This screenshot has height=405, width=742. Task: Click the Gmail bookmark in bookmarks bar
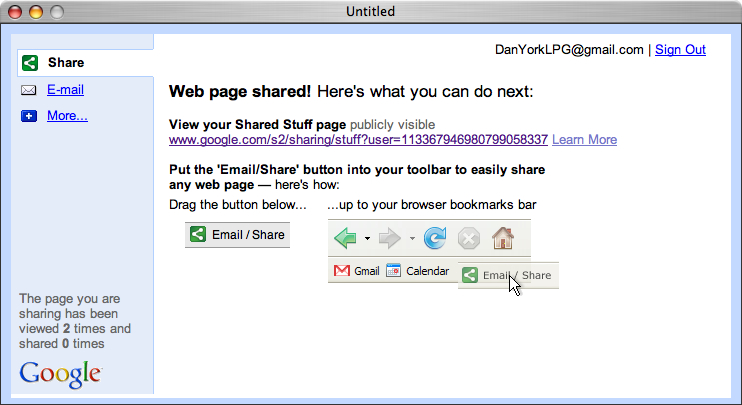[357, 271]
